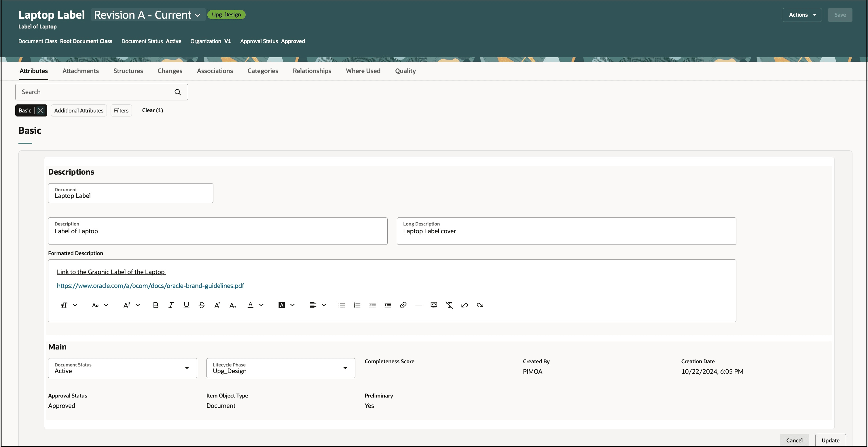Open the Where Used tab

(363, 71)
